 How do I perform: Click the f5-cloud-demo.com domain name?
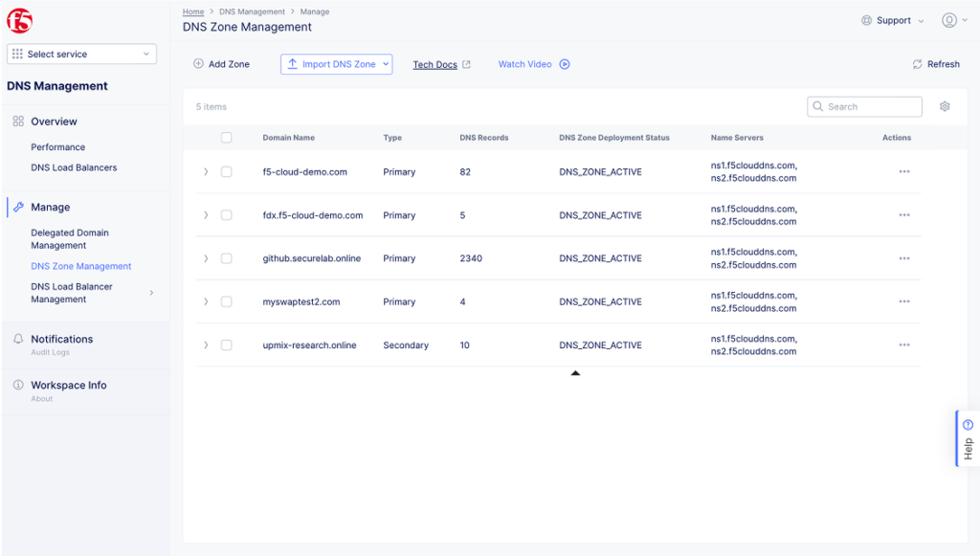pos(304,172)
